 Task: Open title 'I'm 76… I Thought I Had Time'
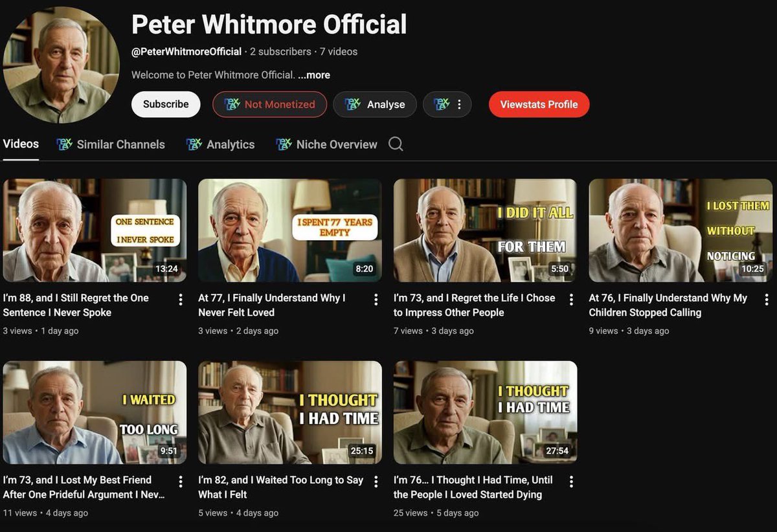473,487
